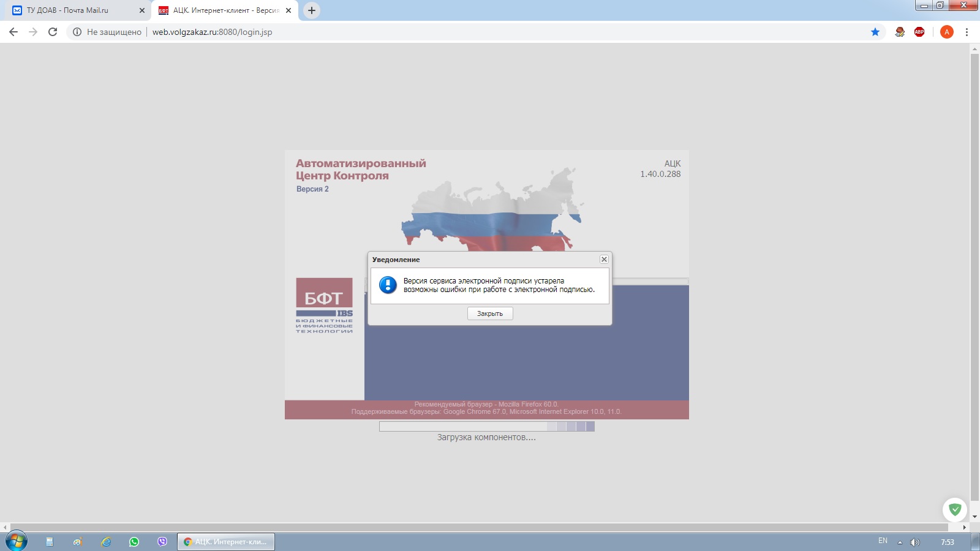Click the address bar with web.volgzakaz.ru URL

(x=429, y=32)
